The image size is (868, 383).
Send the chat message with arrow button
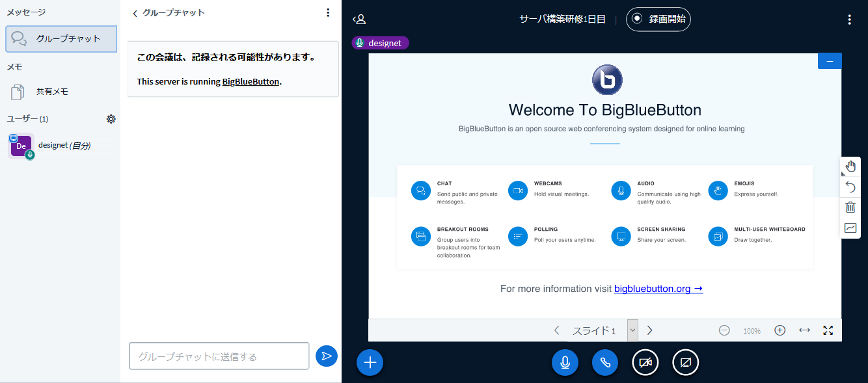327,356
